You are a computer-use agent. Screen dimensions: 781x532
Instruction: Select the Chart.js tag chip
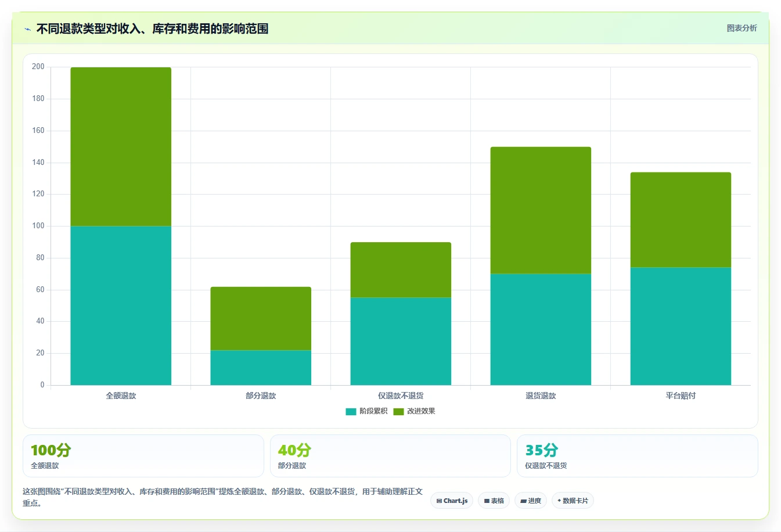tap(452, 501)
